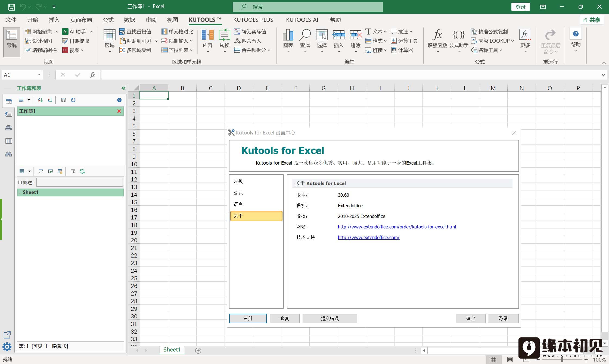Screen dimensions: 609x364
Task: Expand the formula bar chevron
Action: click(603, 75)
